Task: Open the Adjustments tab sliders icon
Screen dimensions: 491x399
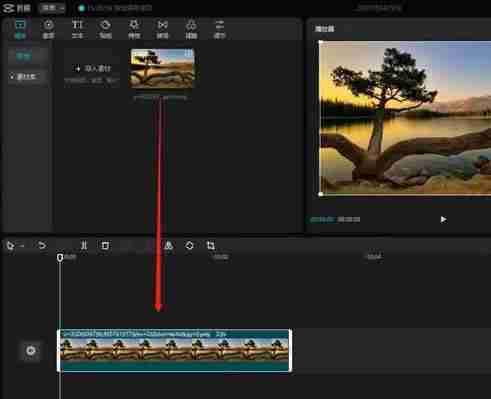Action: pyautogui.click(x=219, y=29)
